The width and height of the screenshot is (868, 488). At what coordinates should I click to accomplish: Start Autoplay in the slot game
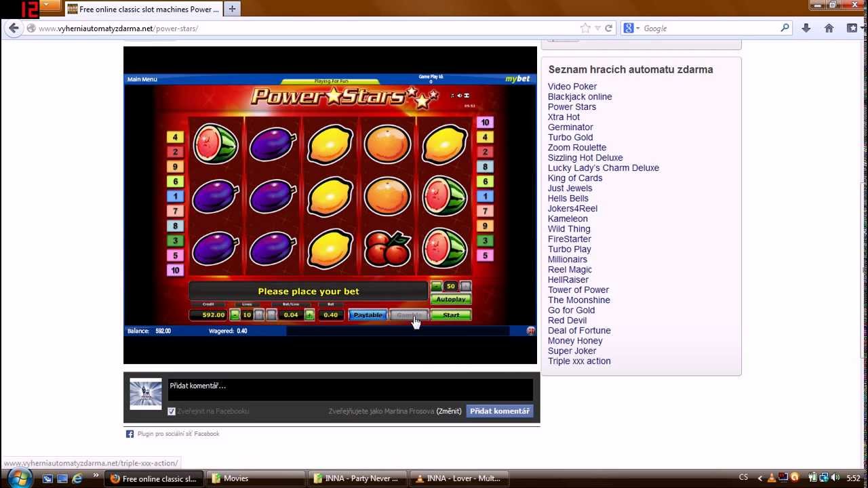pyautogui.click(x=451, y=299)
